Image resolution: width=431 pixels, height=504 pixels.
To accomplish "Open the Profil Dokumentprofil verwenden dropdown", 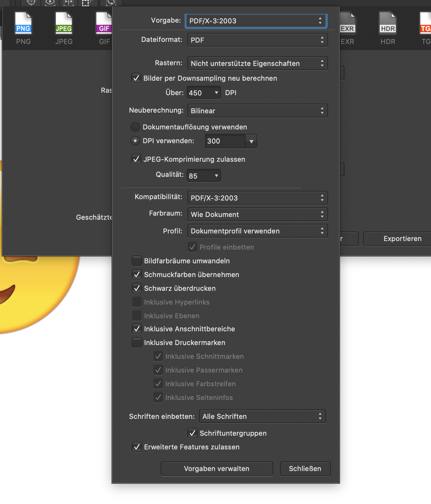I will (257, 231).
